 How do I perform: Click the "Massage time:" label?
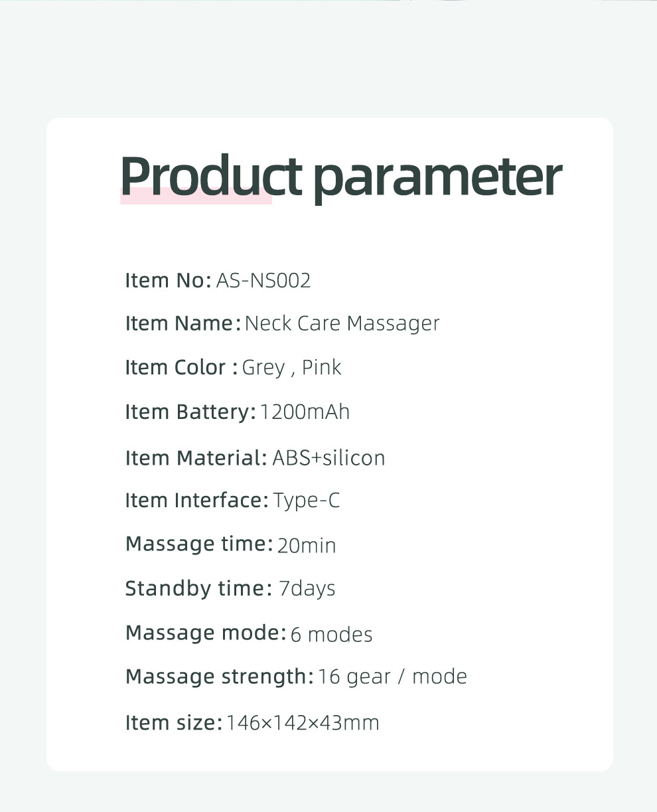199,544
